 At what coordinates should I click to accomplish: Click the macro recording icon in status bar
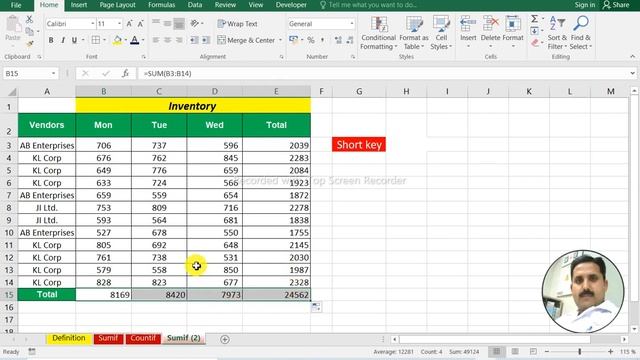[32, 351]
